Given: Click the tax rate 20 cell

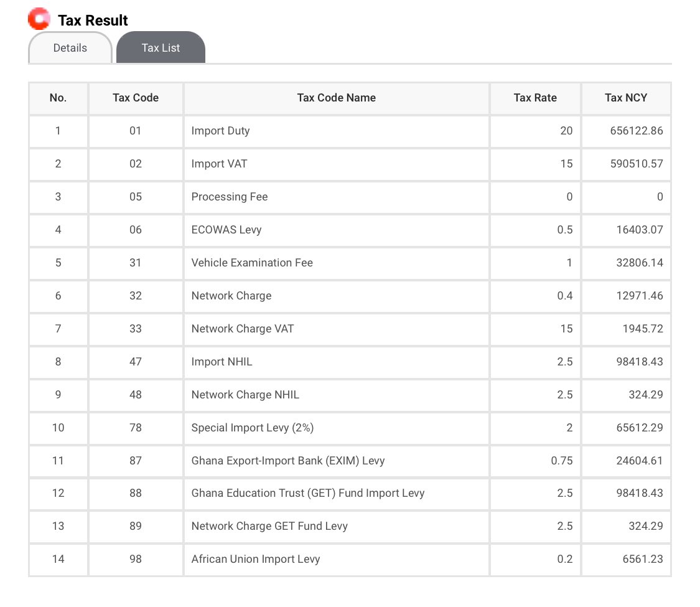Looking at the screenshot, I should pos(535,131).
